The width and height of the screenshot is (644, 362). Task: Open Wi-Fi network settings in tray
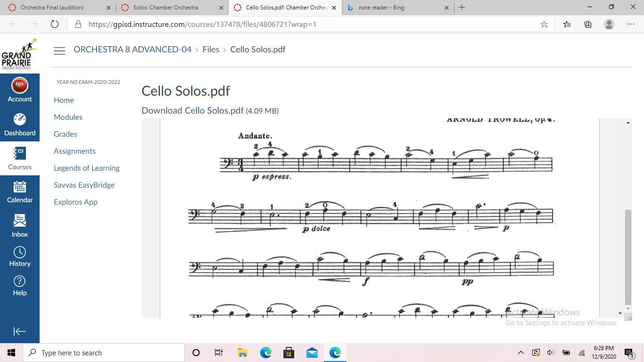(582, 353)
